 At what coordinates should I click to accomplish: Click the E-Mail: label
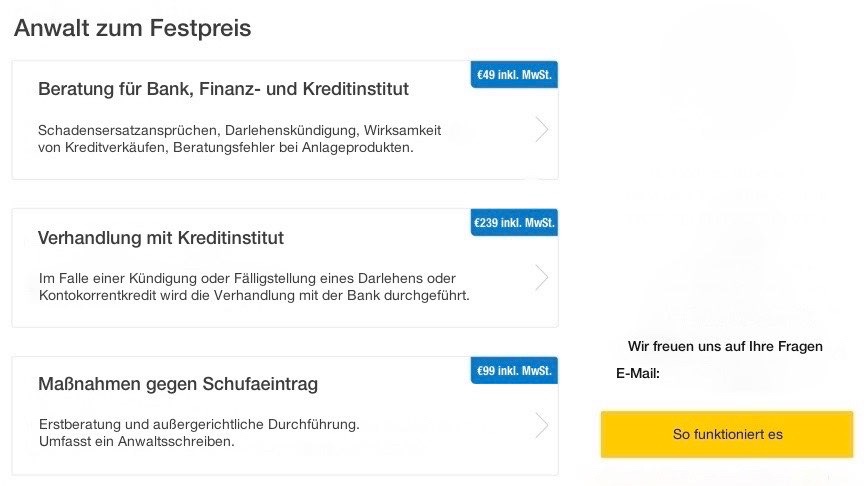tap(637, 374)
